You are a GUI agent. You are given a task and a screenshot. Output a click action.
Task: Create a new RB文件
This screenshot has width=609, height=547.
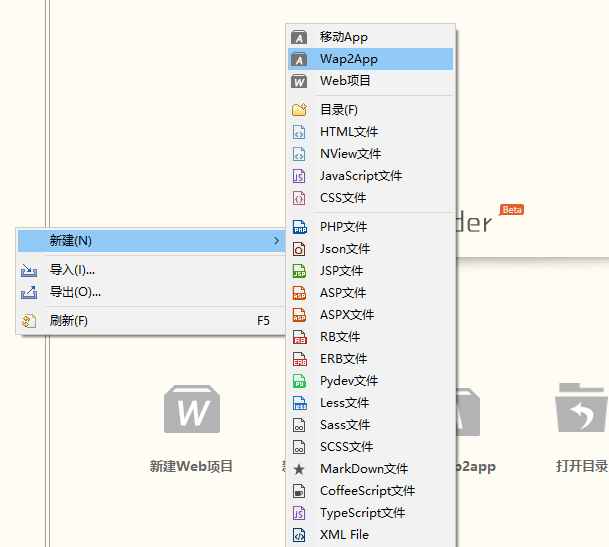coord(371,337)
